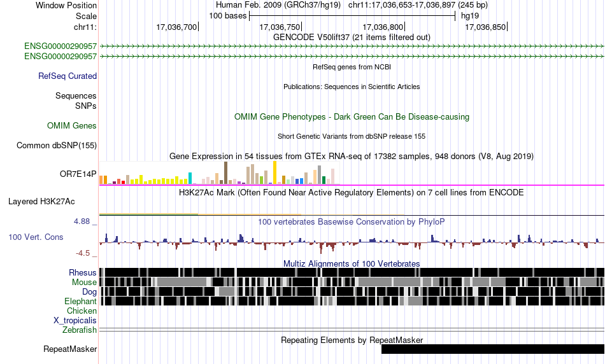Click Repeating Elements by RepeatMasker title
The height and width of the screenshot is (364, 605).
(x=352, y=340)
